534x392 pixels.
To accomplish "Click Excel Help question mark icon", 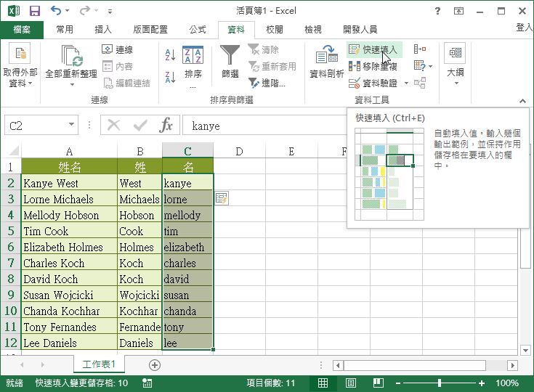I will click(x=437, y=11).
